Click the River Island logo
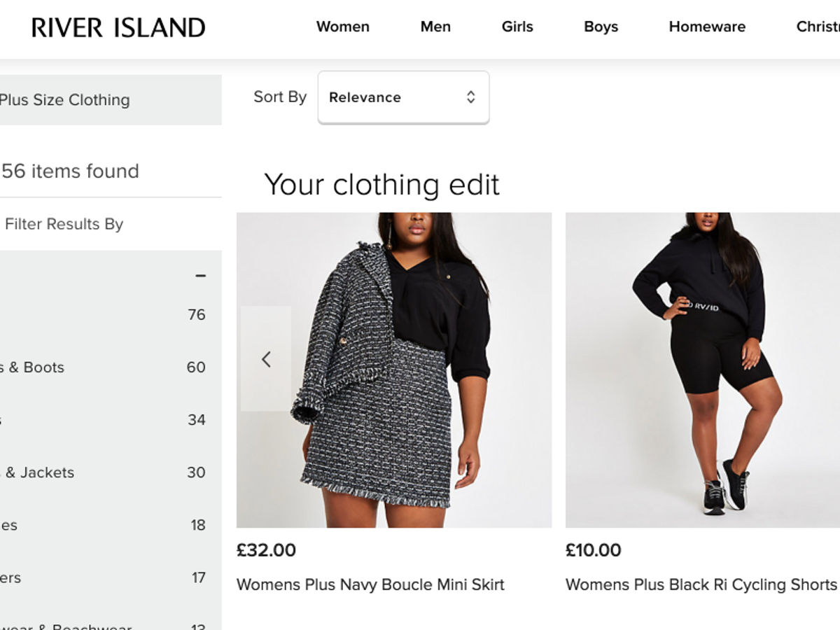 point(118,27)
